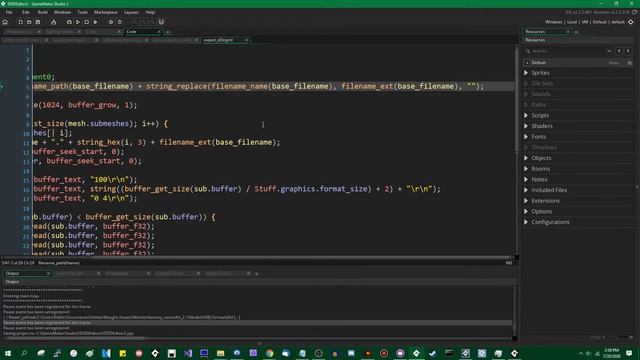This screenshot has width=640, height=360.
Task: Start the Debug toolbar icon
Action: (x=69, y=22)
